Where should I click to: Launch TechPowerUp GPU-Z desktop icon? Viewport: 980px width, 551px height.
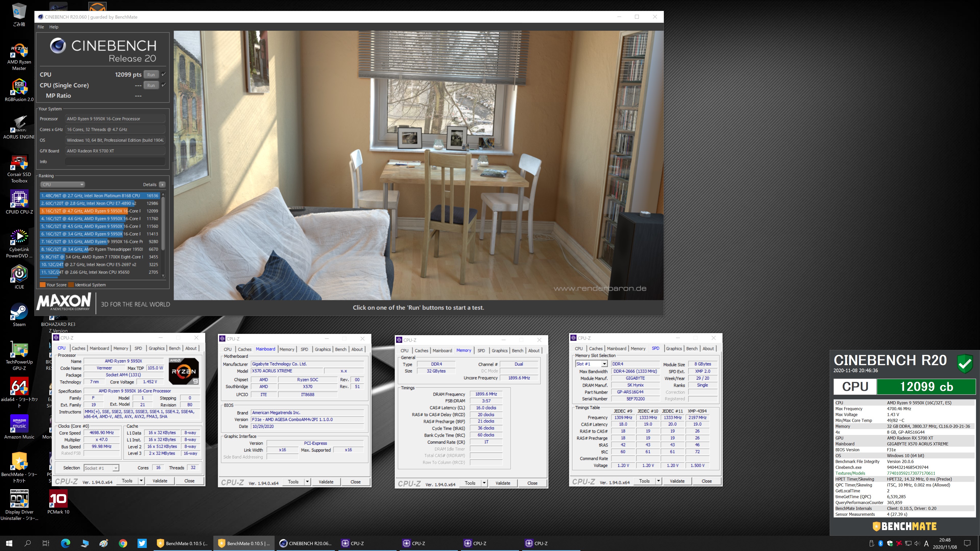(19, 356)
